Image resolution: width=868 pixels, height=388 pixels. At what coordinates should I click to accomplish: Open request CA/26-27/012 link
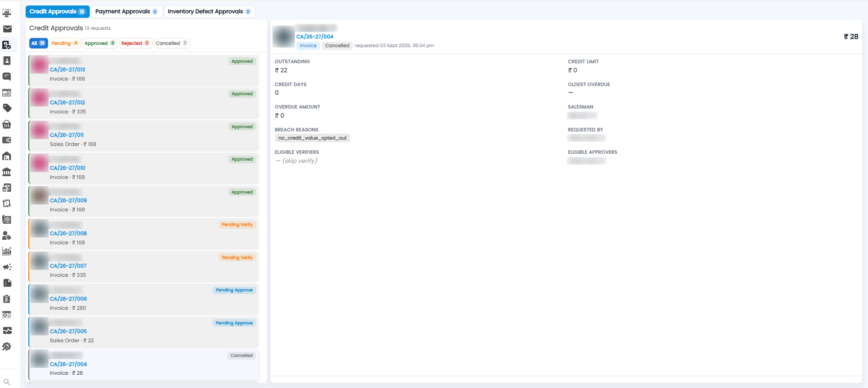coord(67,102)
